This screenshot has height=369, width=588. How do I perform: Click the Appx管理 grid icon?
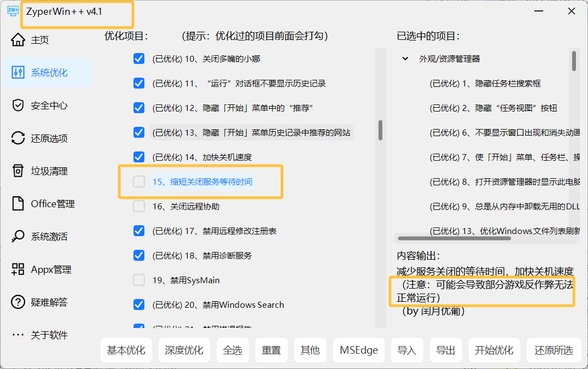click(x=18, y=270)
